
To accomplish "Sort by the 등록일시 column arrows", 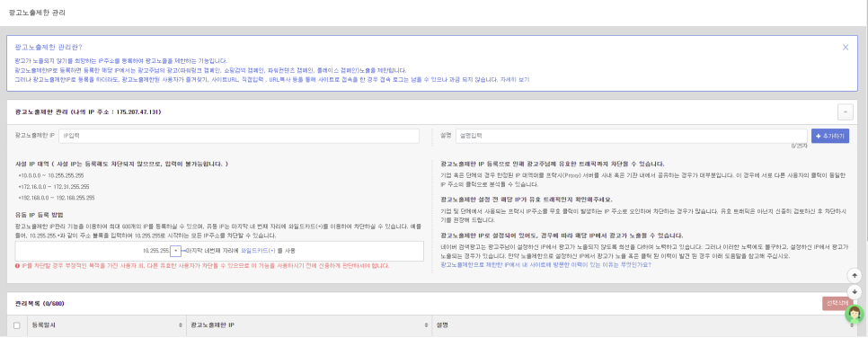I will 181,325.
